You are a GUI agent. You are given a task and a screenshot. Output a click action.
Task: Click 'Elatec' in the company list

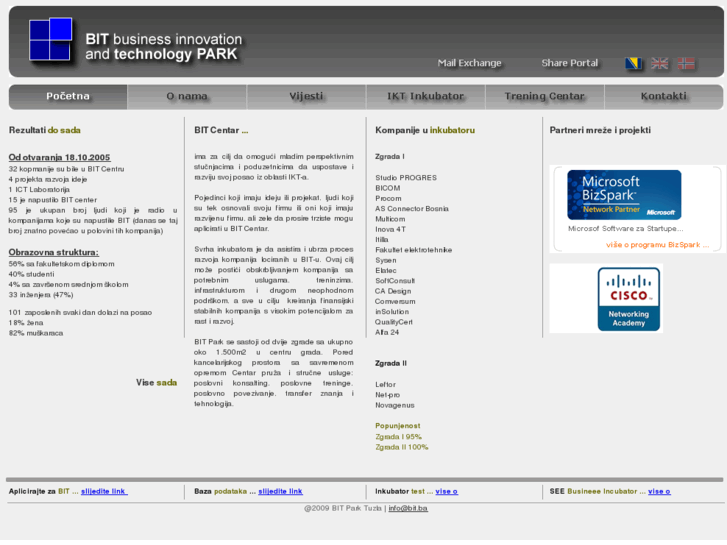click(386, 270)
